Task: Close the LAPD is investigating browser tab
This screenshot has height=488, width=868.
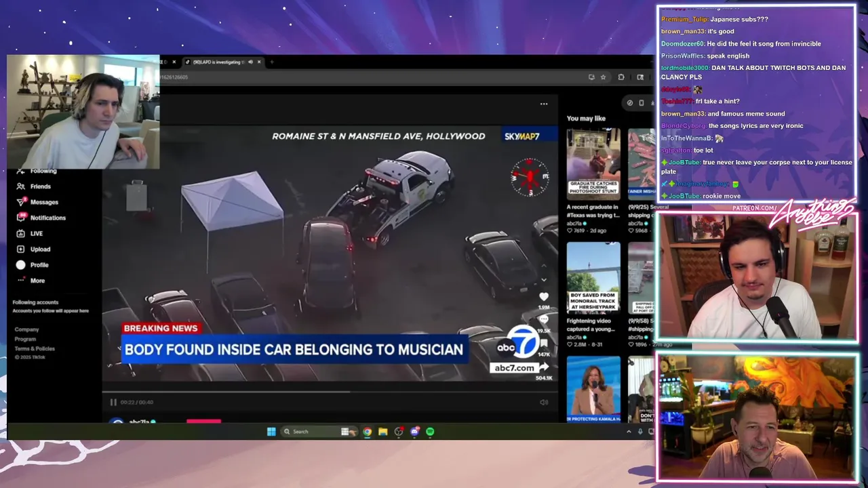Action: coord(259,62)
